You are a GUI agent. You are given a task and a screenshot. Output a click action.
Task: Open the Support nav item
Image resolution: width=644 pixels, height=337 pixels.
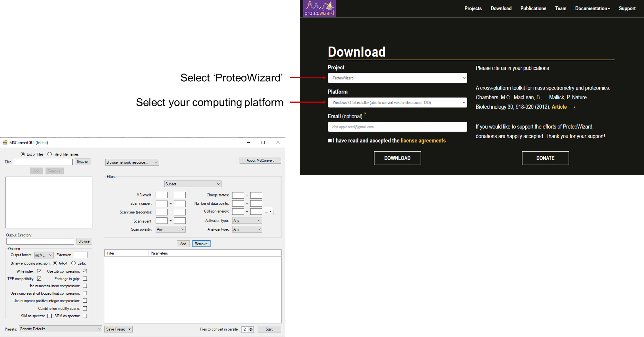point(627,9)
